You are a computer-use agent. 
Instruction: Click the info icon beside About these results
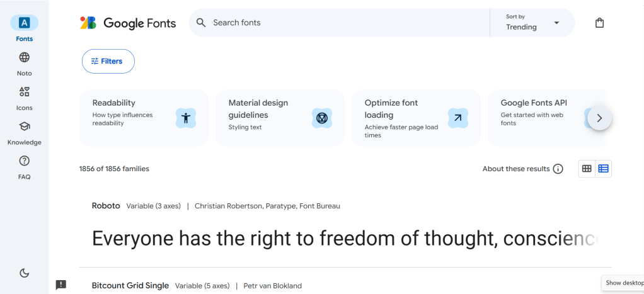tap(558, 169)
